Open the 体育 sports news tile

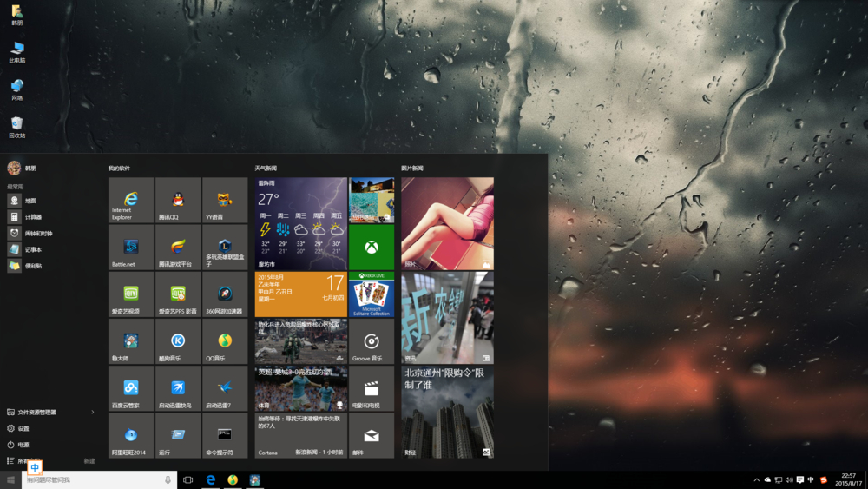(301, 388)
